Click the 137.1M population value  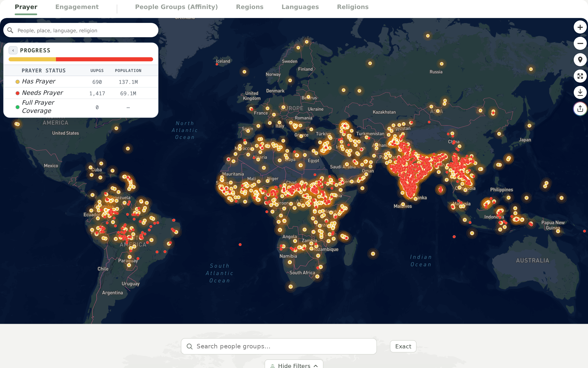(128, 82)
